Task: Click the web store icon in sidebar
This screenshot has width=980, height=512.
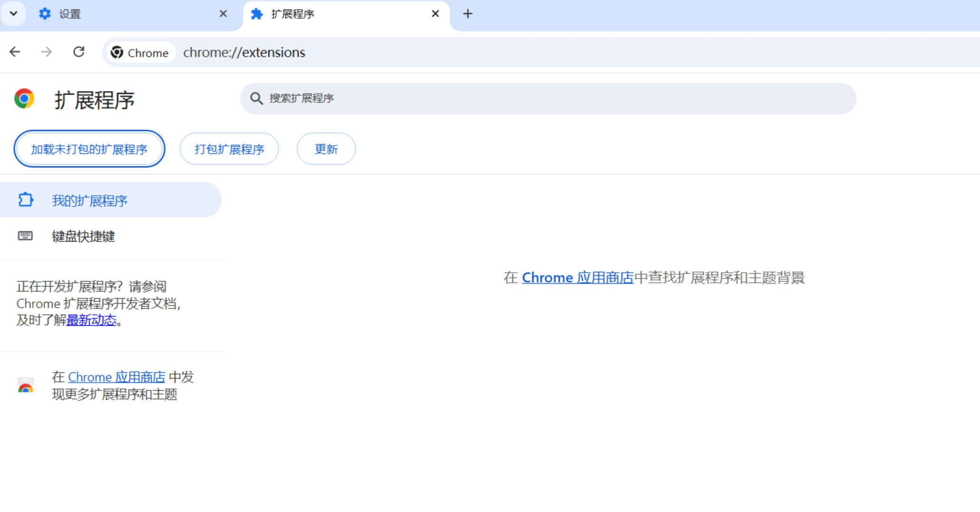Action: [26, 386]
